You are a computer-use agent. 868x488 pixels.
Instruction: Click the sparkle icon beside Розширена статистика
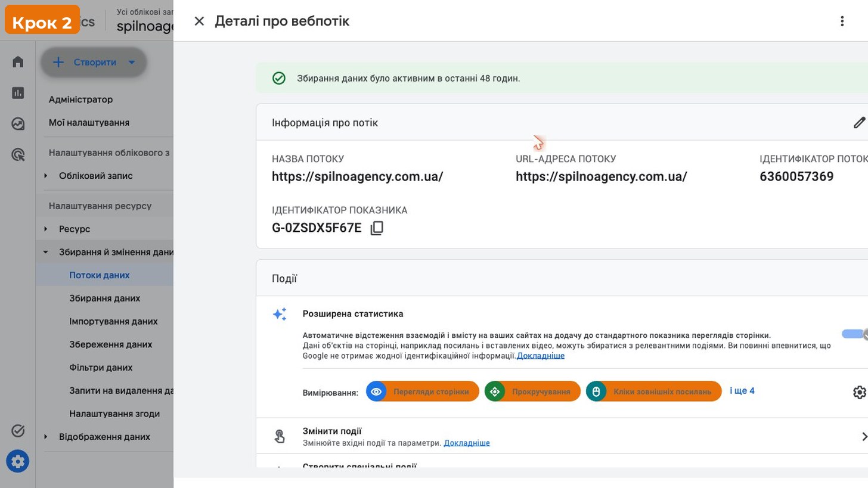point(280,314)
